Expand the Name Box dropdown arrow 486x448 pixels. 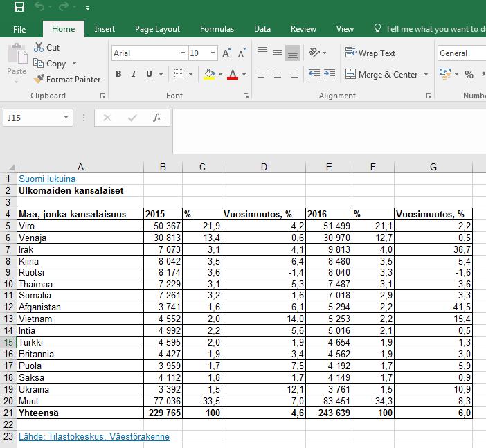tap(66, 117)
